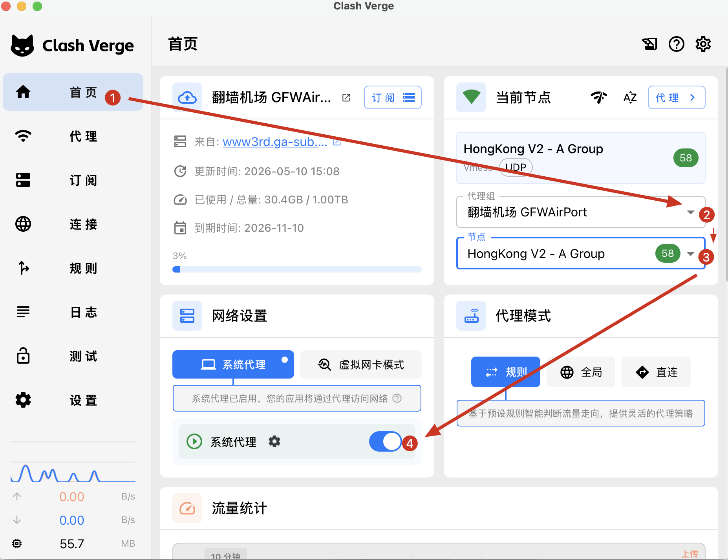Click the 网络设置 card icon
Screen dimensions: 728x560
point(187,316)
